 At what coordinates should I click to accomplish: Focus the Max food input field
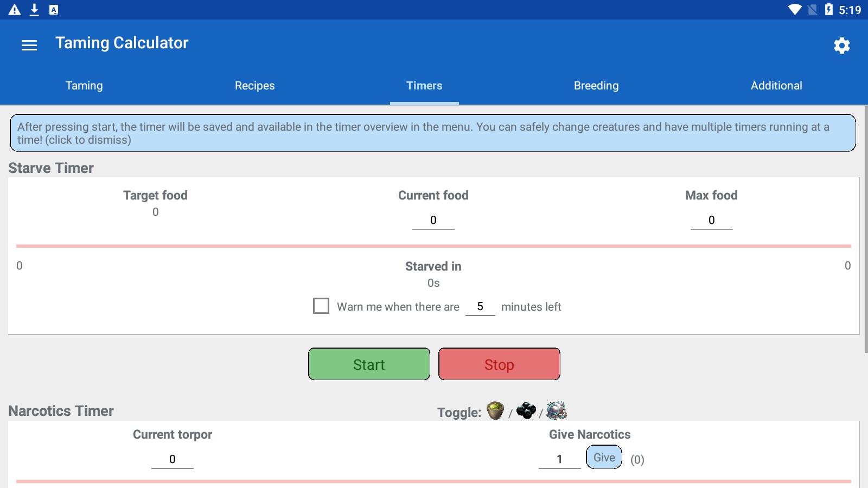coord(711,220)
